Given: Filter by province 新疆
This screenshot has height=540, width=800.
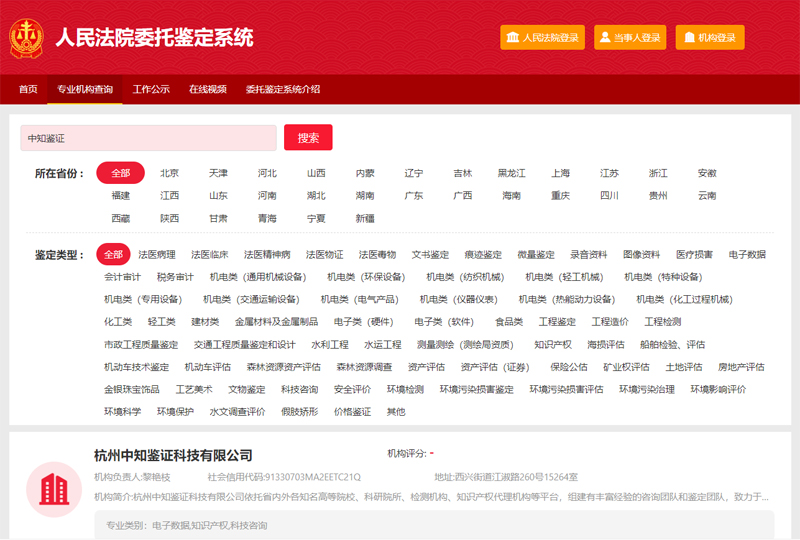Looking at the screenshot, I should tap(365, 218).
